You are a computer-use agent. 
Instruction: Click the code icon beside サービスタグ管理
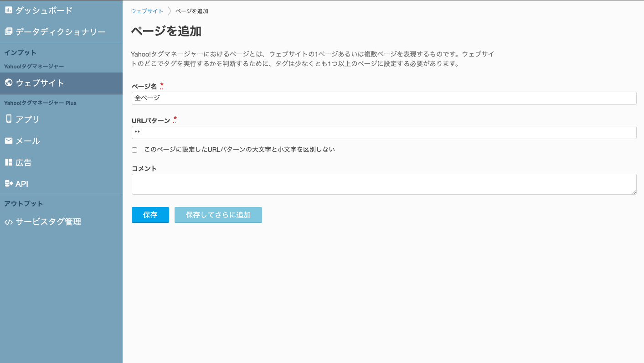8,222
